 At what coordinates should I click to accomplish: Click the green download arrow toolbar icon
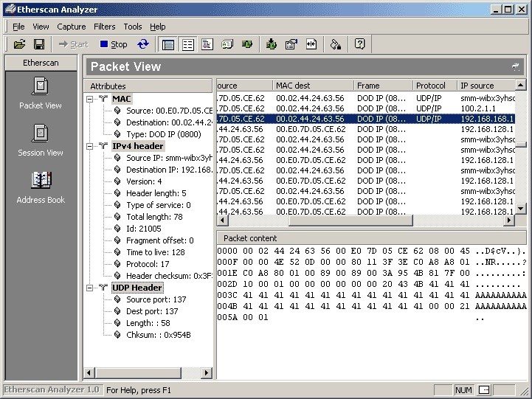click(x=271, y=44)
